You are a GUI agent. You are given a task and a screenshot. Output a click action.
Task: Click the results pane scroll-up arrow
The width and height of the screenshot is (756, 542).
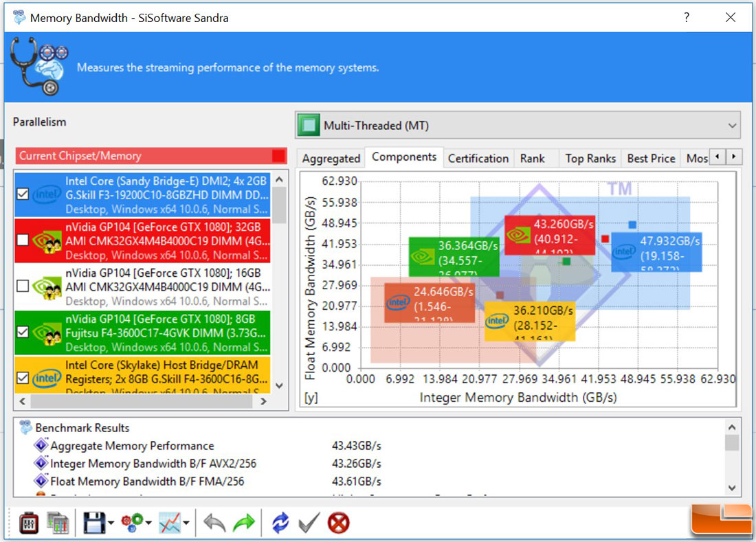tap(732, 427)
